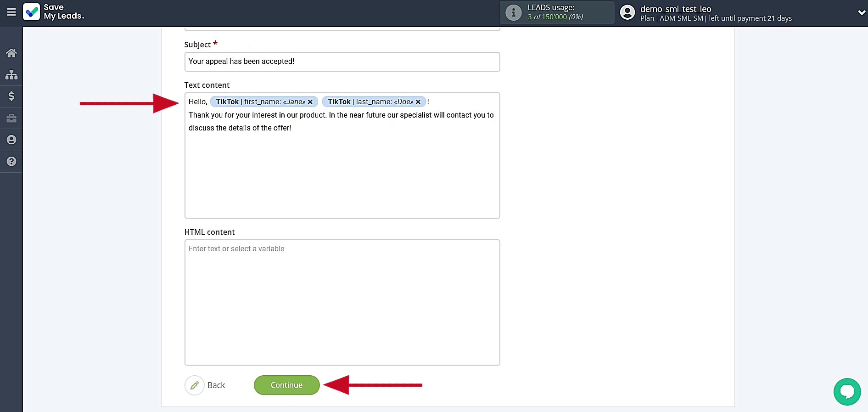Expand the account dropdown chevron
The height and width of the screenshot is (412, 868).
(862, 13)
